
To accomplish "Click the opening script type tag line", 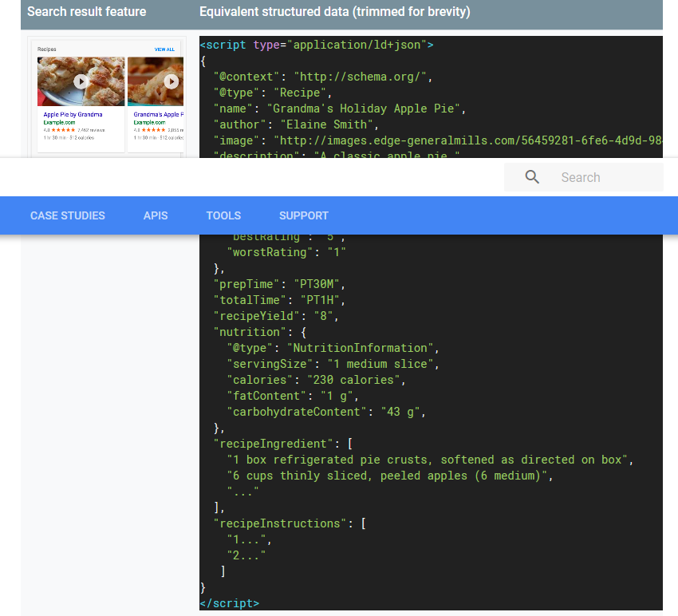I will click(317, 45).
